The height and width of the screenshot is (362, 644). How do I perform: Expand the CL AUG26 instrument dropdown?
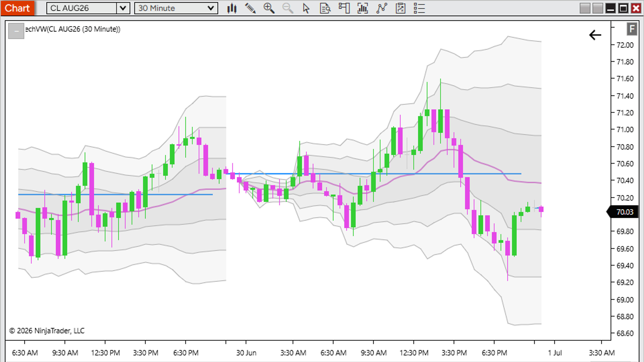click(x=123, y=8)
